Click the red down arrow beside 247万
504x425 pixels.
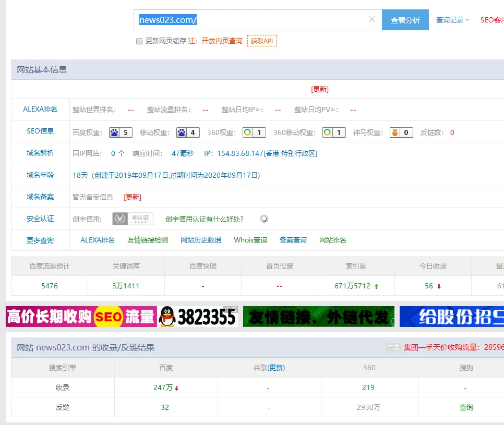pos(176,388)
